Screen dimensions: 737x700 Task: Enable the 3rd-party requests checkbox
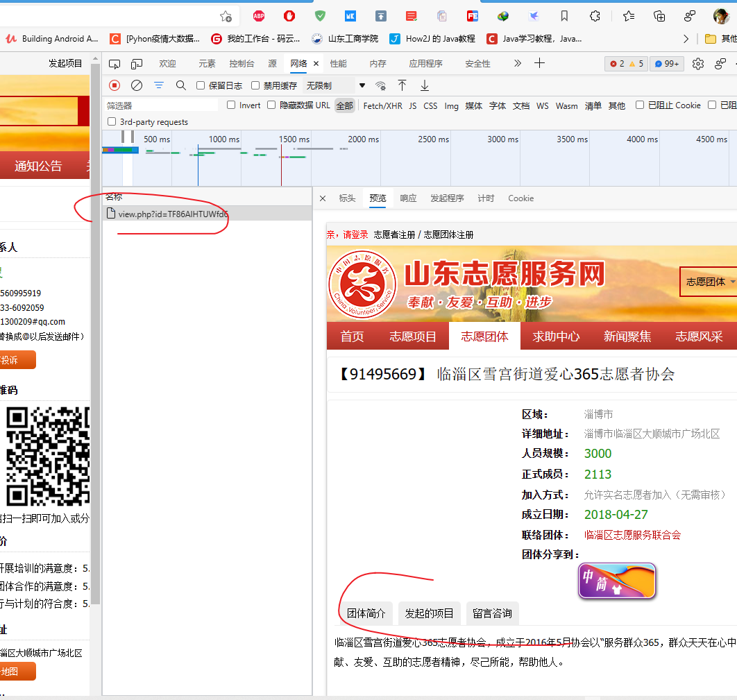coord(112,121)
